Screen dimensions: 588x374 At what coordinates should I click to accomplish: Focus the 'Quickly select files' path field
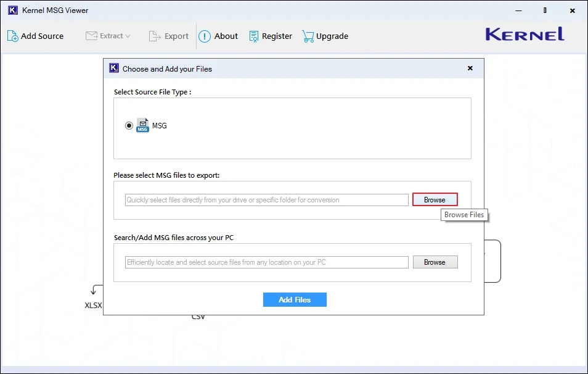tap(267, 200)
